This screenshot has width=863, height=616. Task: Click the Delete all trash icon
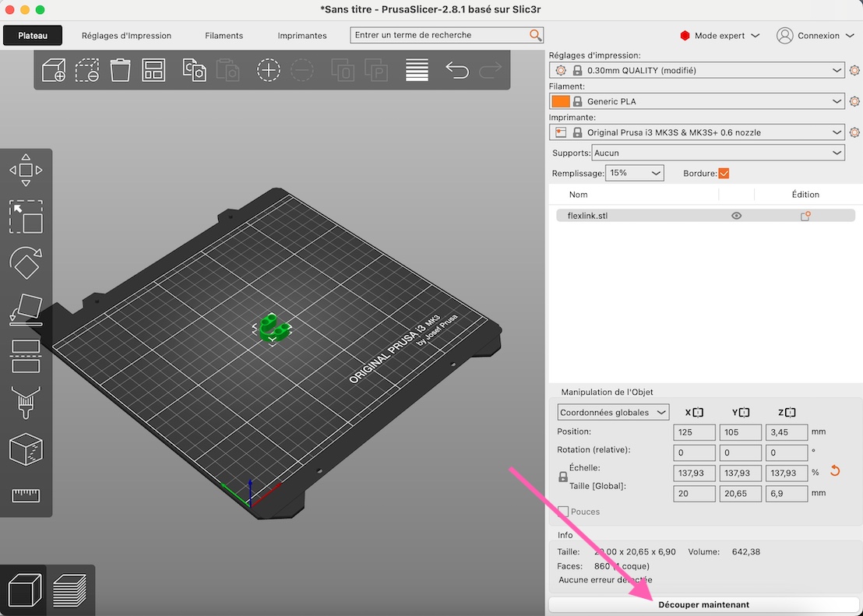pos(120,70)
